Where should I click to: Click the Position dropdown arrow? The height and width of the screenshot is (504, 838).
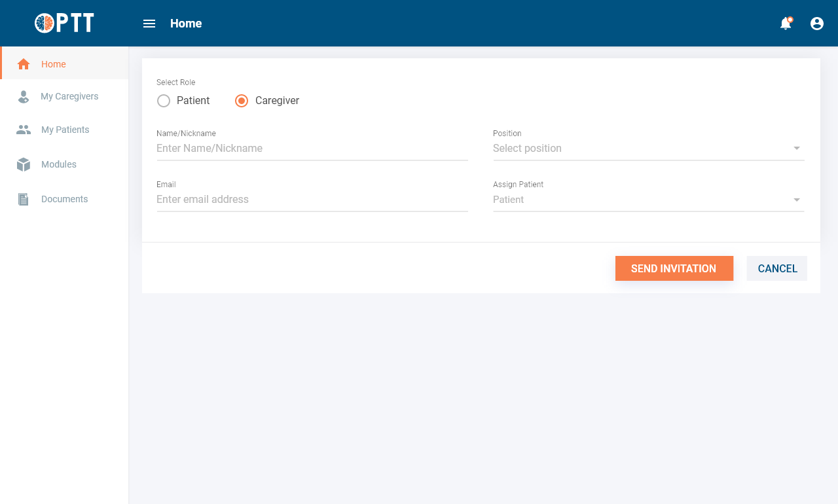[x=797, y=149]
